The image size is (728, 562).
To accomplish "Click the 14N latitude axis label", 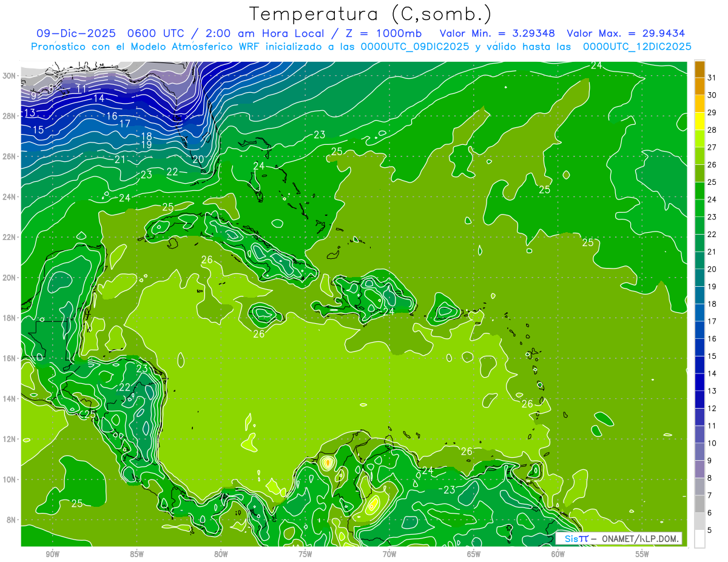I will [10, 399].
